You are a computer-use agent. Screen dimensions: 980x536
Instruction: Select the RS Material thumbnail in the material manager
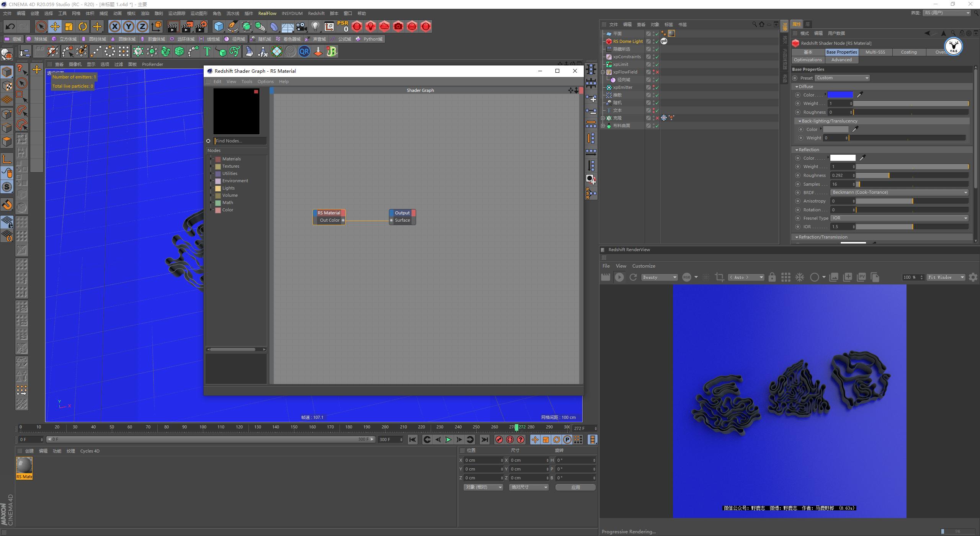(x=24, y=466)
